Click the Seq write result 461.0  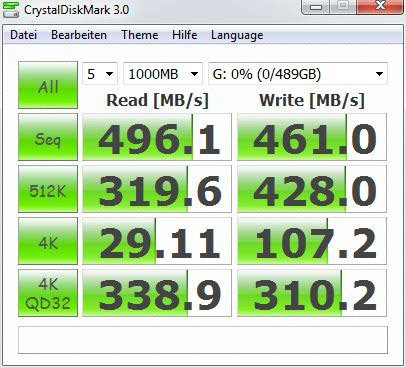[x=312, y=137]
